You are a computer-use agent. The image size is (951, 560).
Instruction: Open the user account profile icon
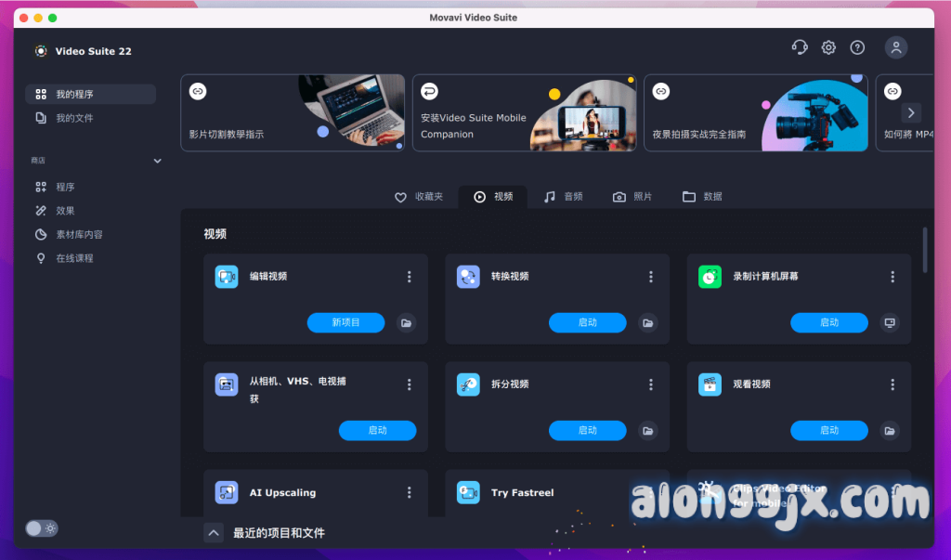[x=896, y=48]
